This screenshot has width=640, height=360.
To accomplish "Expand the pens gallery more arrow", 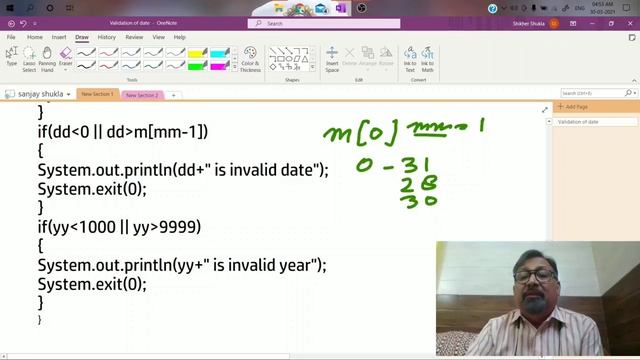I will [x=235, y=68].
